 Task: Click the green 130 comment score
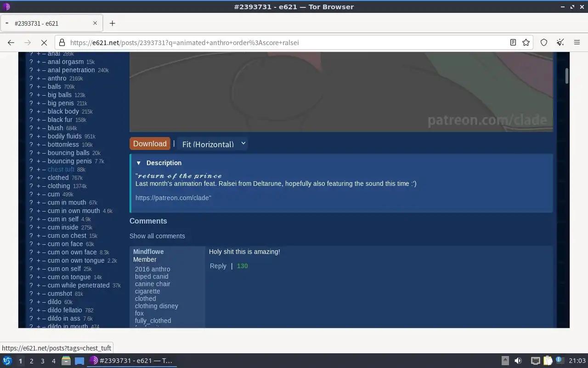[242, 266]
